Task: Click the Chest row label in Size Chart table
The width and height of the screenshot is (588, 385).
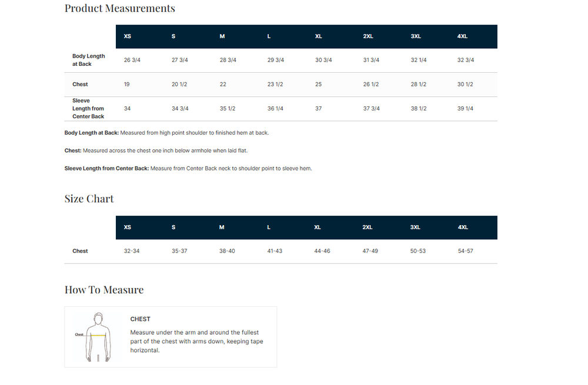Action: tap(80, 251)
